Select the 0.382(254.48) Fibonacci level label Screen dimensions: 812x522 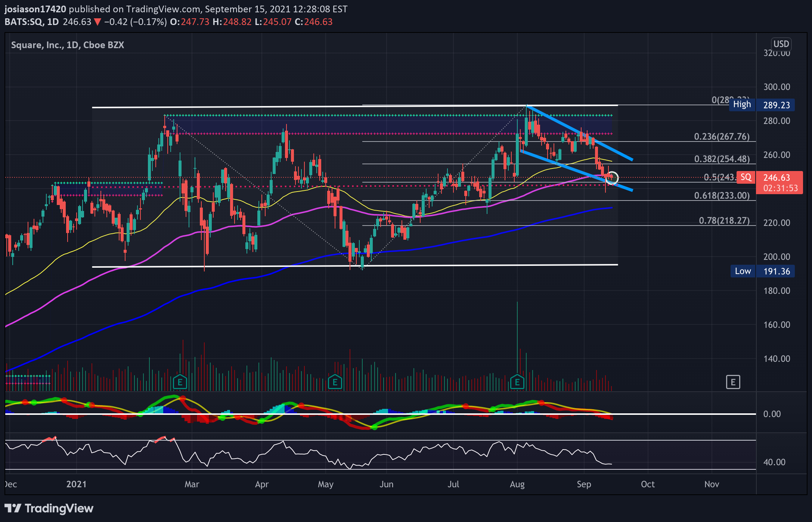pyautogui.click(x=722, y=159)
